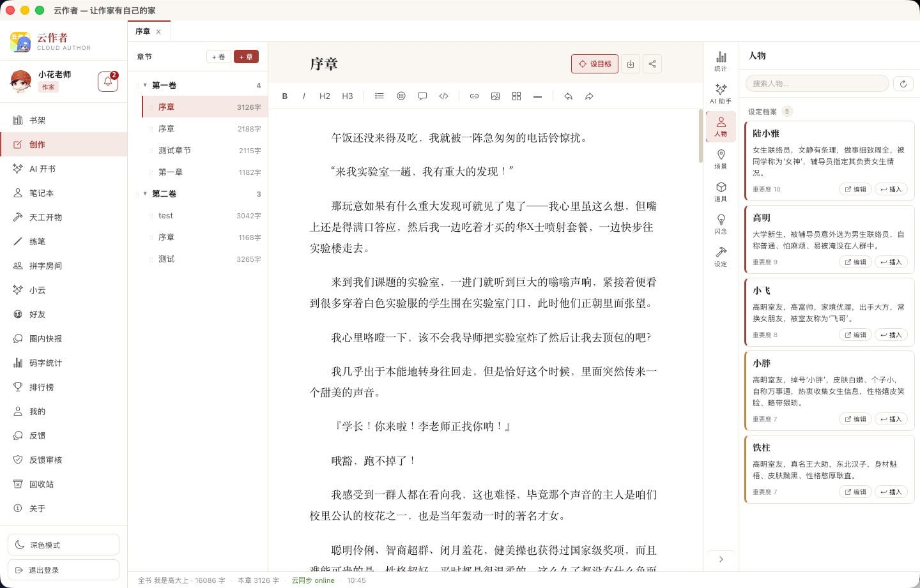Open 拼字房间 in sidebar

(x=64, y=266)
